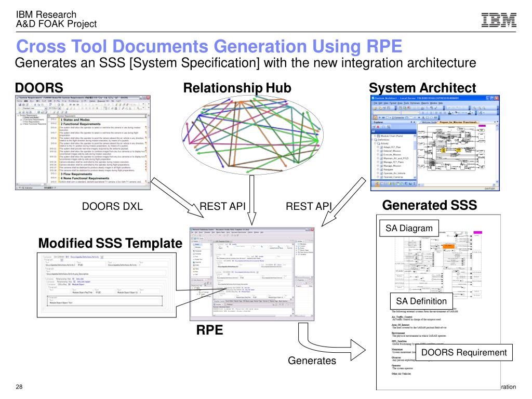The width and height of the screenshot is (532, 399).
Task: Click the SA Diagram label box
Action: pos(409,228)
